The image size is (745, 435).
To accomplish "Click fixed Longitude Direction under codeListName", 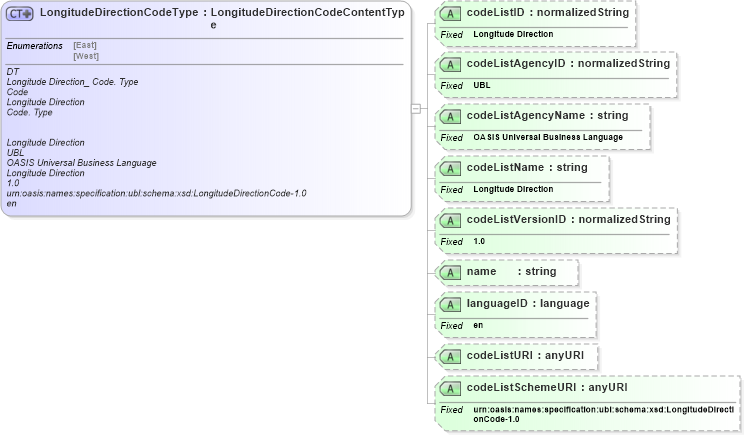I will point(513,189).
